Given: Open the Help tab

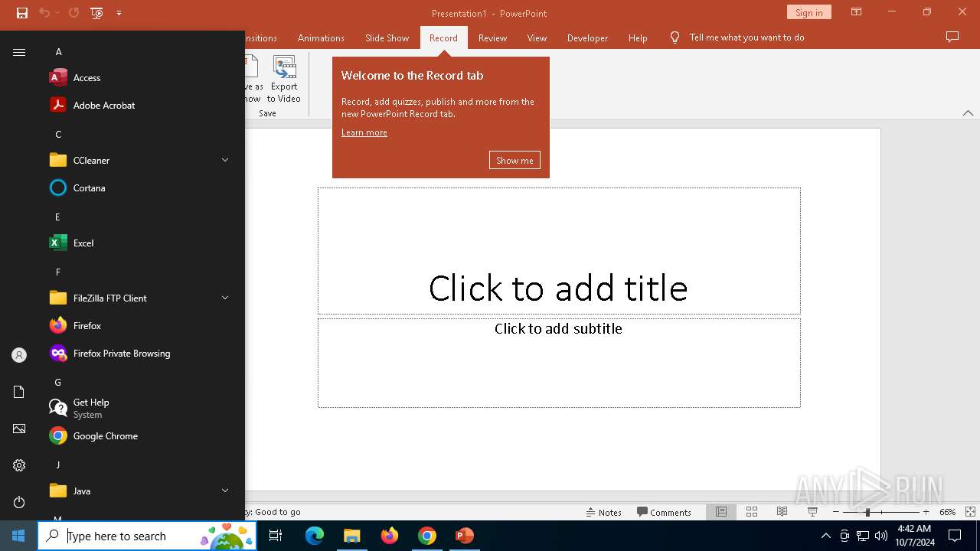Looking at the screenshot, I should coord(638,37).
